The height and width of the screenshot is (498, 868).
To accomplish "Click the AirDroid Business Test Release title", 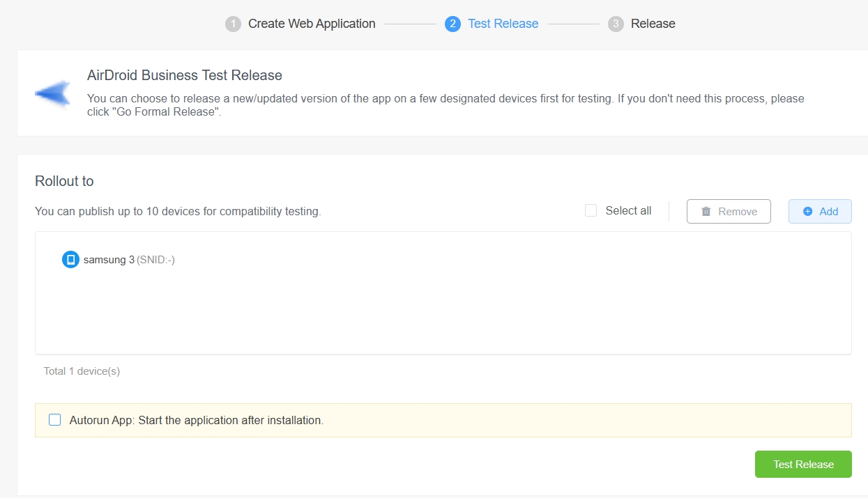I will (185, 75).
